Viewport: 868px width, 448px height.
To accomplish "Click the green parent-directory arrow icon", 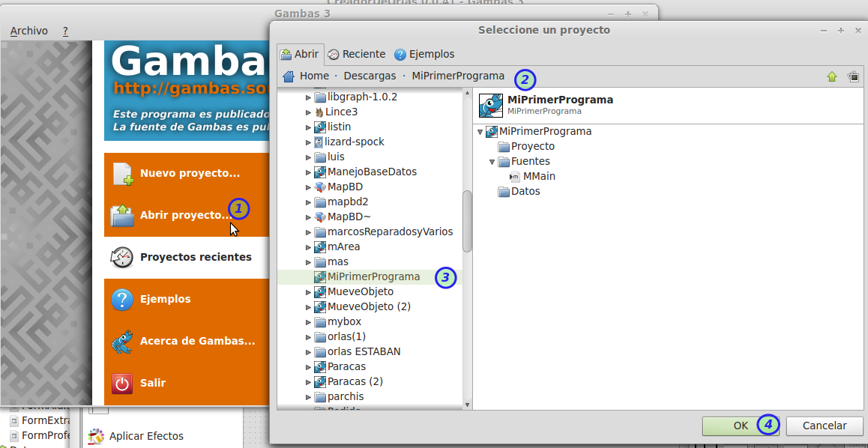I will click(832, 76).
